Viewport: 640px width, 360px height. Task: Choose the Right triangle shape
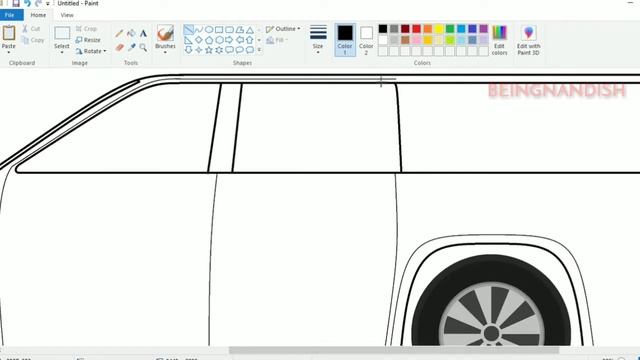click(x=189, y=40)
